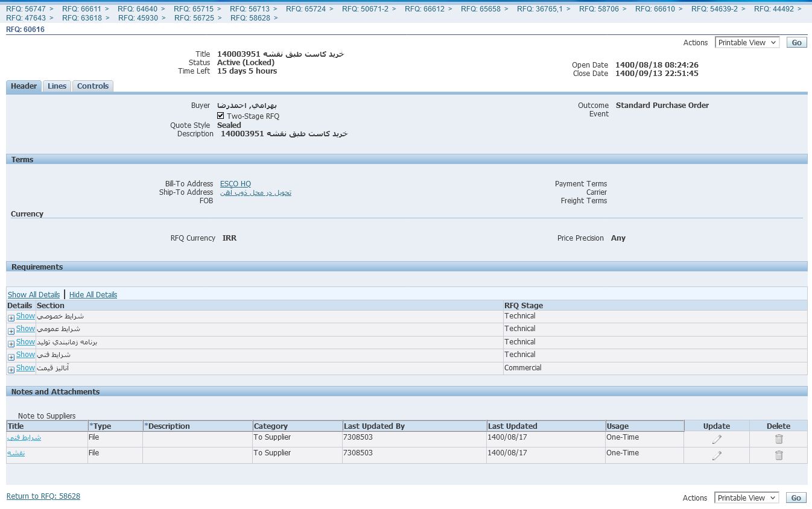Expand plus icon for آنالیز قیمت section
This screenshot has width=812, height=509.
click(11, 370)
